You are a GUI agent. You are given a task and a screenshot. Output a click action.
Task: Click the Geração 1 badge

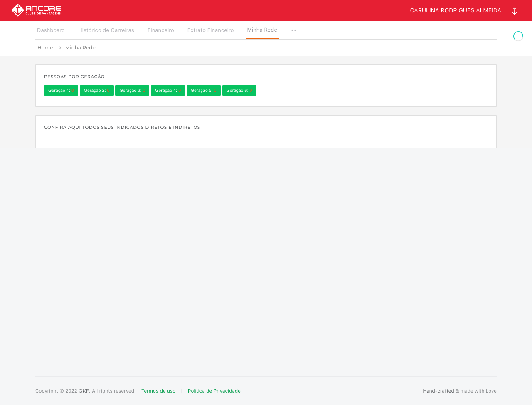tap(61, 90)
